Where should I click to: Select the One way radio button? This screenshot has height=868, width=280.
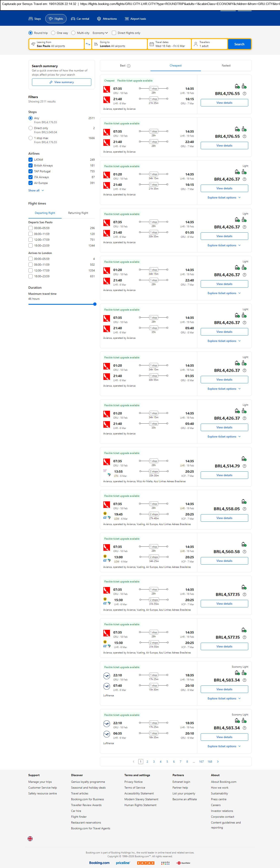click(53, 33)
